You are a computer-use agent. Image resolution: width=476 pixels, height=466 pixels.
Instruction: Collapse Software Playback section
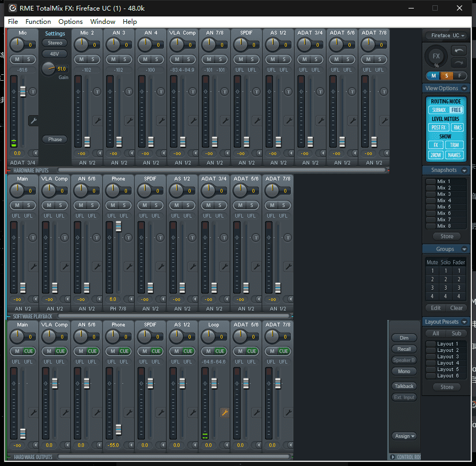[x=10, y=316]
